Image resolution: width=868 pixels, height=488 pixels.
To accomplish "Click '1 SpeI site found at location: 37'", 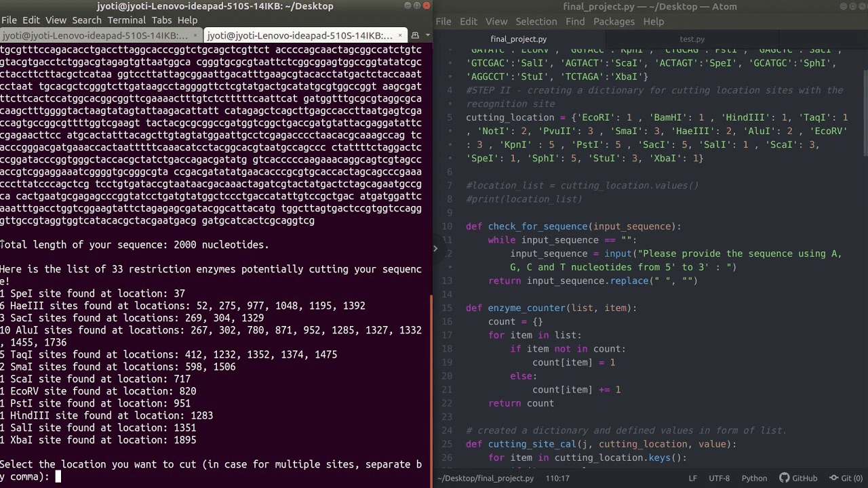I will point(92,293).
